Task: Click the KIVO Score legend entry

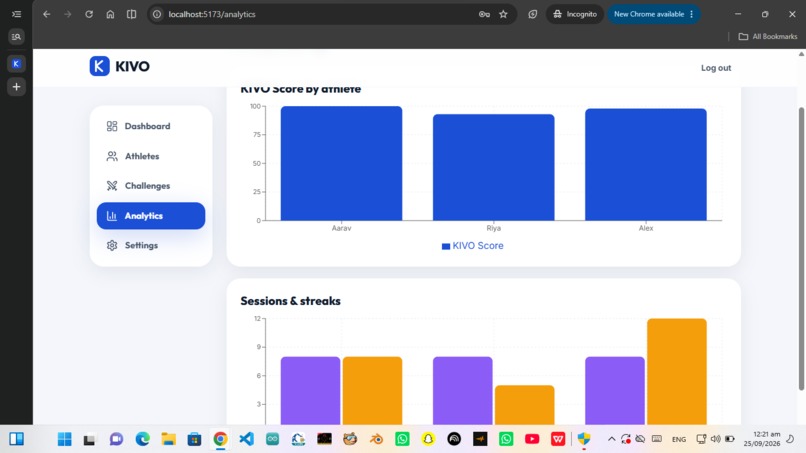Action: click(x=472, y=246)
